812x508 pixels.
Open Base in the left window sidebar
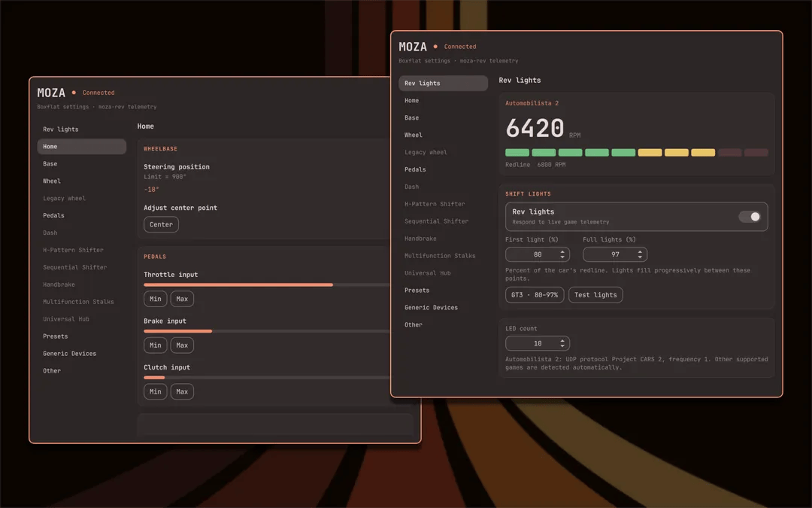click(82, 164)
